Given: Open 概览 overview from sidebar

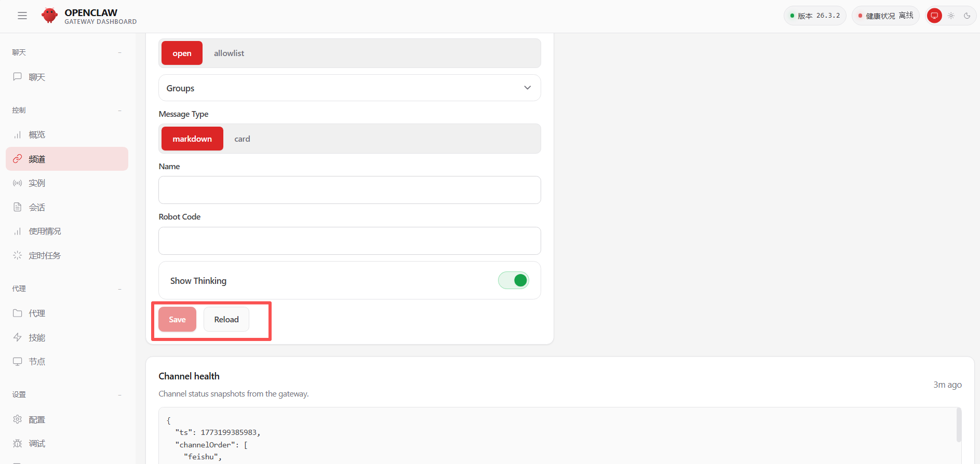Looking at the screenshot, I should pos(37,135).
